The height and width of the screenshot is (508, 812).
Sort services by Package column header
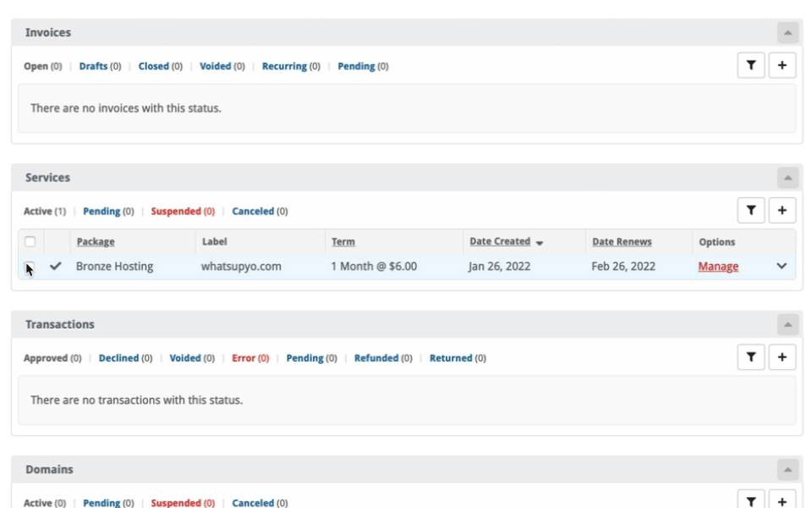click(96, 241)
